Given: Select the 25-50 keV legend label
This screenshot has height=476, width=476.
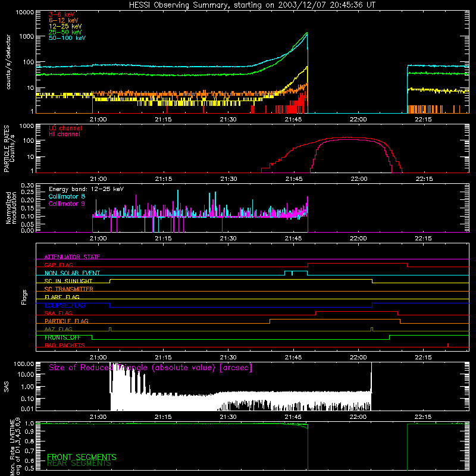Looking at the screenshot, I should coord(65,32).
